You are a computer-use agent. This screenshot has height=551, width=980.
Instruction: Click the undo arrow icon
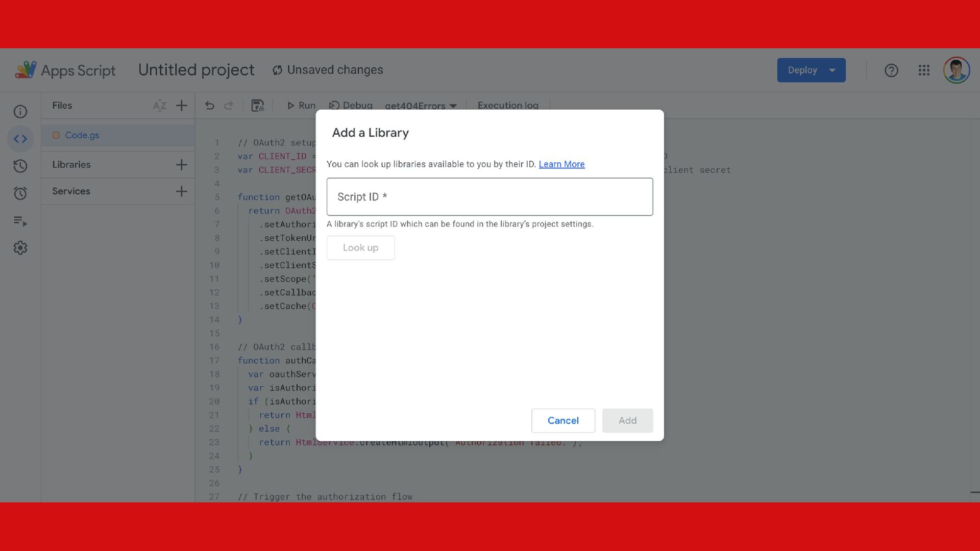pyautogui.click(x=209, y=106)
